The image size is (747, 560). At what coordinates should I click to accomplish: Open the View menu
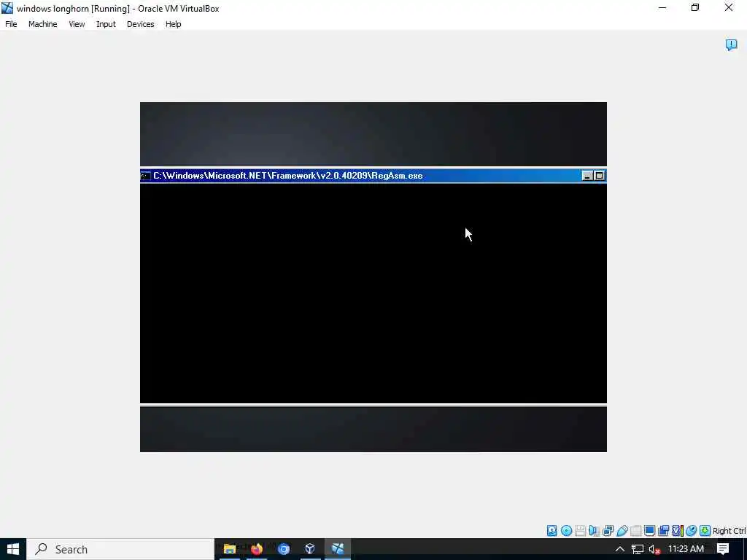tap(77, 24)
